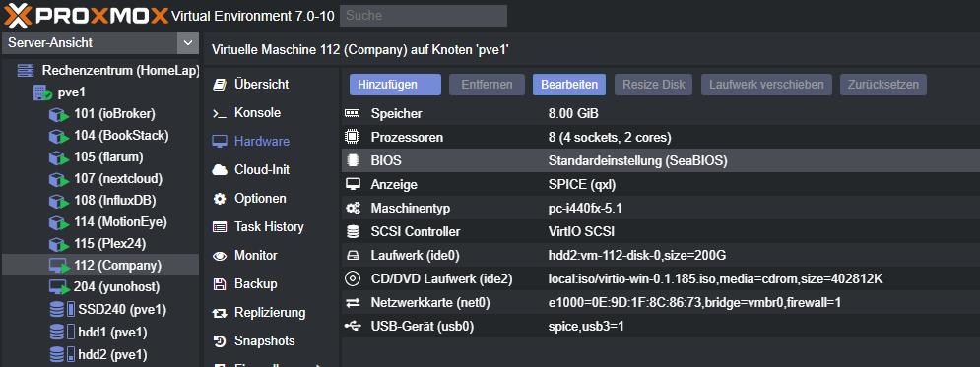
Task: Open the Optionen gear icon
Action: coord(220,199)
